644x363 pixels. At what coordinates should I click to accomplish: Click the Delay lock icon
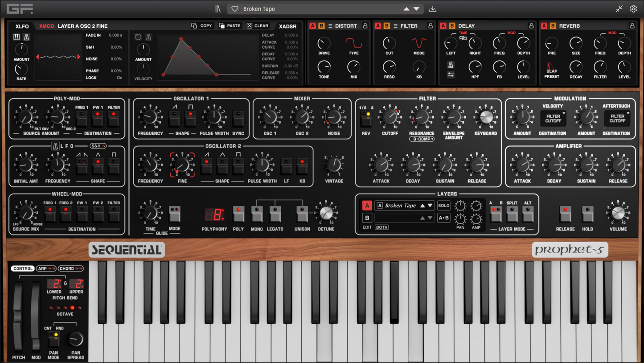pyautogui.click(x=531, y=26)
